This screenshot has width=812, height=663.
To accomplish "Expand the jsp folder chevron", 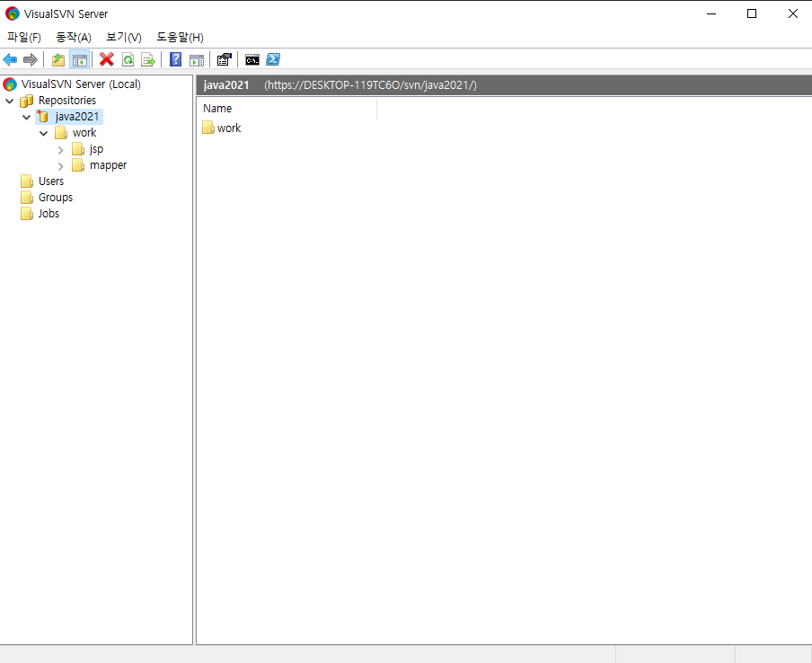I will pyautogui.click(x=60, y=150).
